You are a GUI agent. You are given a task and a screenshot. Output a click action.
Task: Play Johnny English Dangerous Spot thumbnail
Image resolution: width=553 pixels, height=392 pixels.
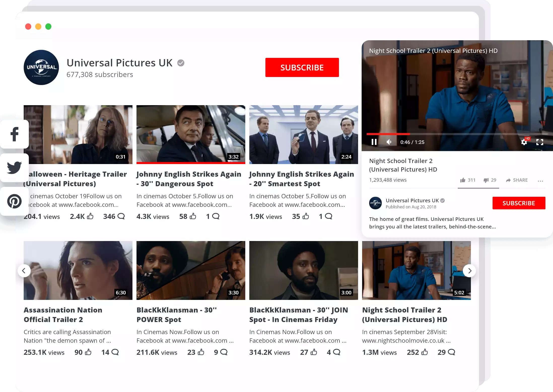point(191,135)
